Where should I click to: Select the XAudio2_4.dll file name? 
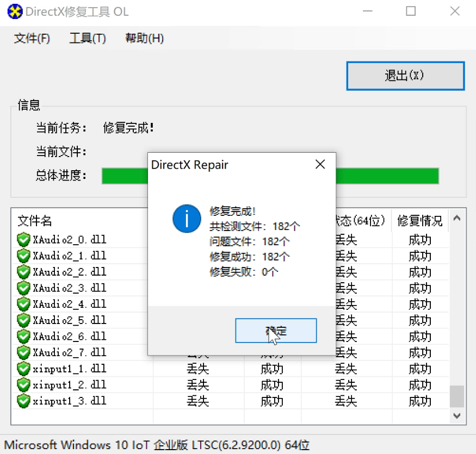tap(70, 304)
